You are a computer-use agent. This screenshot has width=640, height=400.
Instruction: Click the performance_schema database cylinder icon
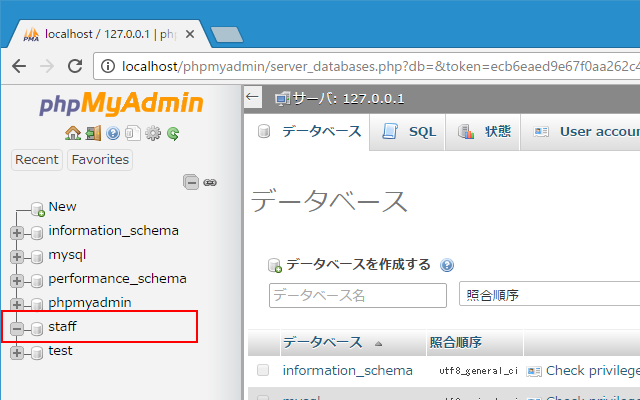click(37, 280)
